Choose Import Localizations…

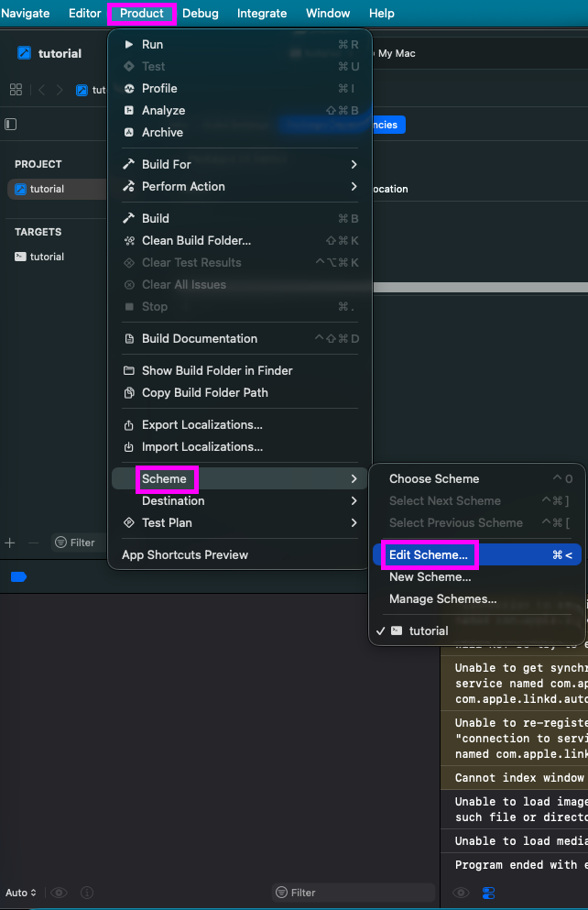(240, 447)
